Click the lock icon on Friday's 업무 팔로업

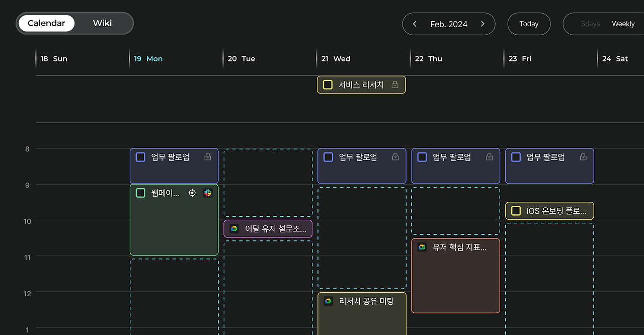point(583,157)
